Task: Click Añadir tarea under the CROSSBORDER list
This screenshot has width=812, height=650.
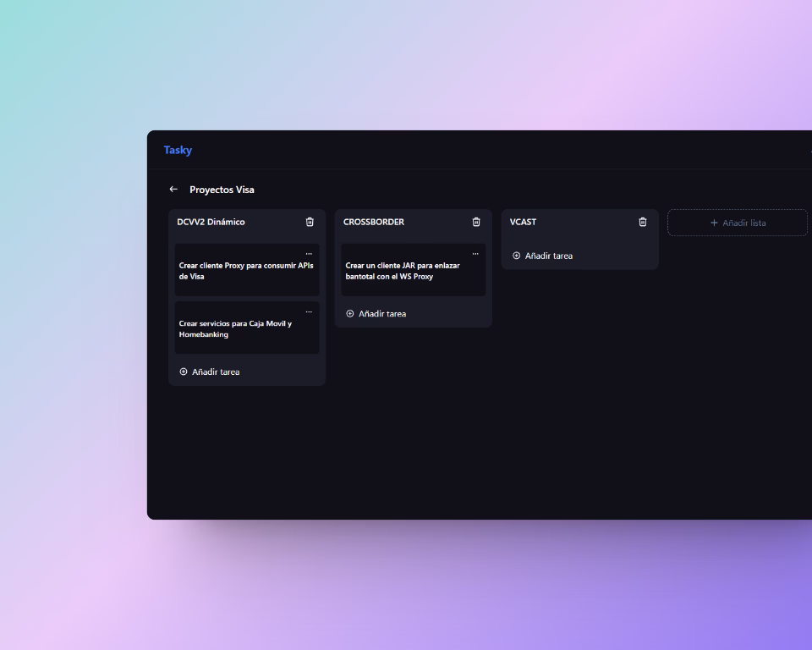Action: 376,314
